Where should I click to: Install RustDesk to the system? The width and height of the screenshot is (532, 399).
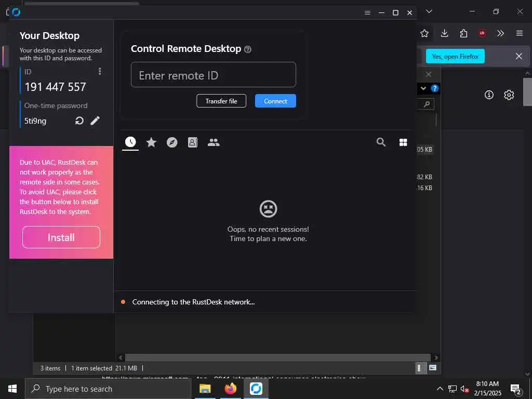[x=61, y=237]
